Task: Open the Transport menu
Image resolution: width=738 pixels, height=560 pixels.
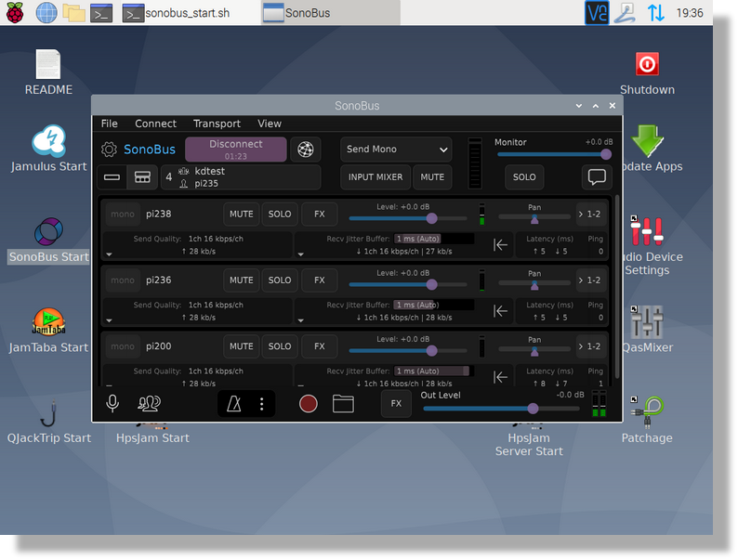Action: click(x=217, y=124)
